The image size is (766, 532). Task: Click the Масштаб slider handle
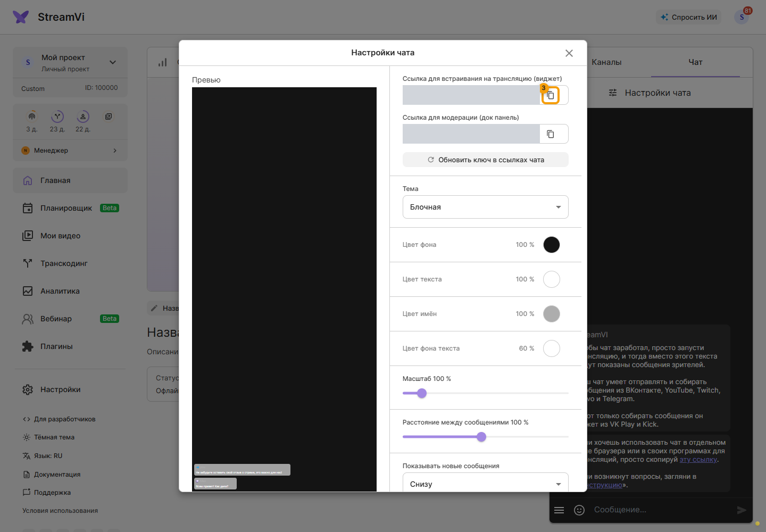click(x=422, y=393)
